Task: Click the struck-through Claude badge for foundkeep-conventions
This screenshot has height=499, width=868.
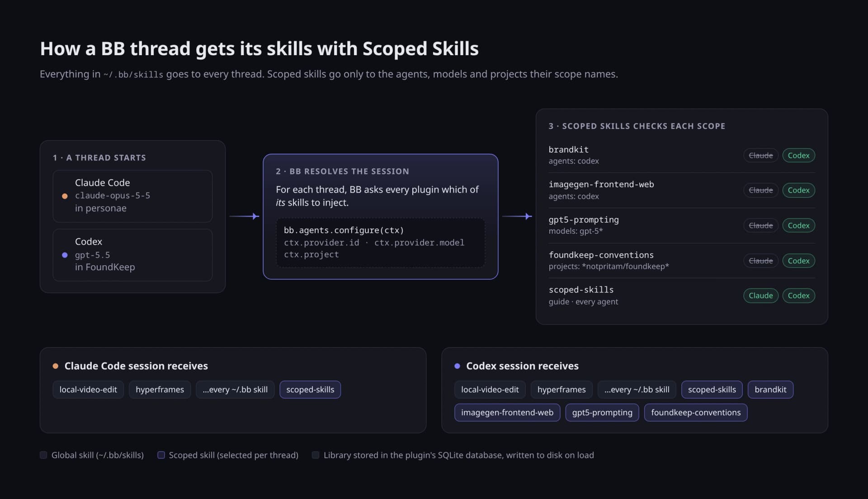Action: click(x=761, y=261)
